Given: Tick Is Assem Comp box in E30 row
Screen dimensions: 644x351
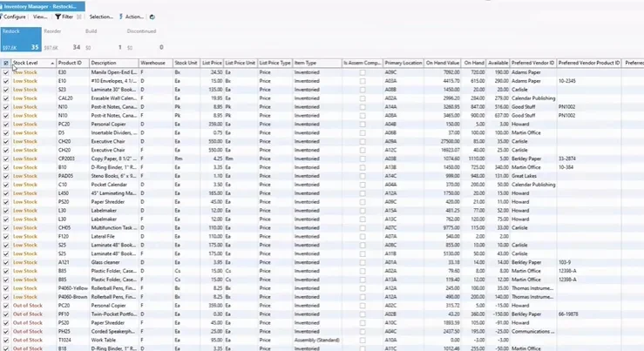Looking at the screenshot, I should point(363,72).
